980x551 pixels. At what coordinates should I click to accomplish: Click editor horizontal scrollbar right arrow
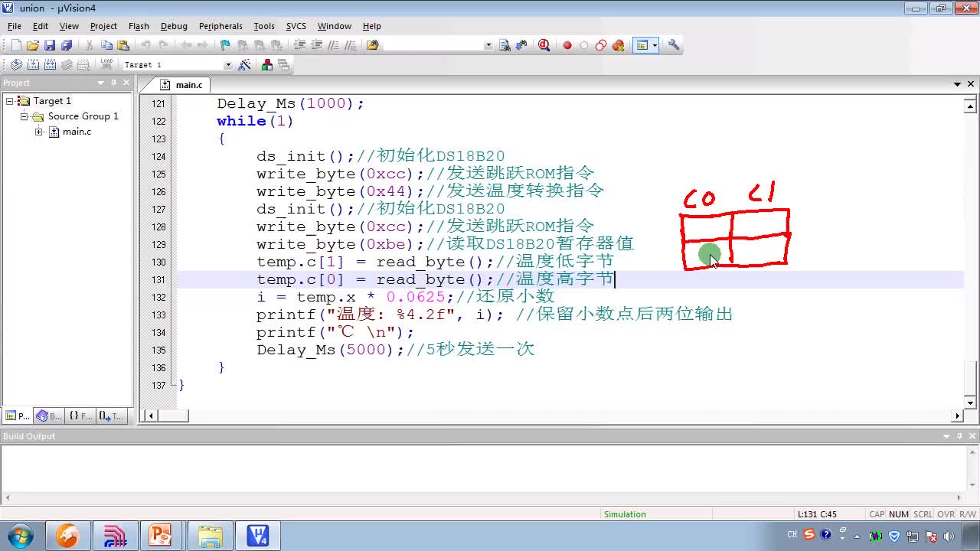[957, 416]
